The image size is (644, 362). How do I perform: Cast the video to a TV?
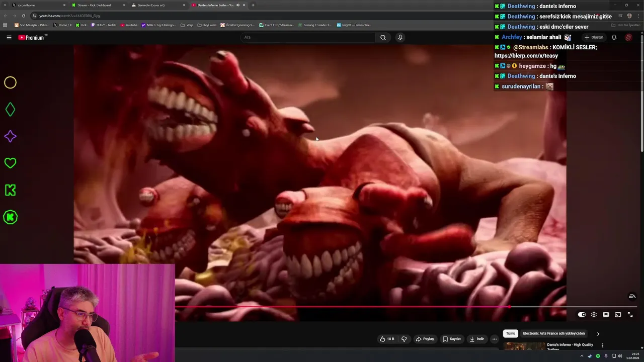pos(618,314)
